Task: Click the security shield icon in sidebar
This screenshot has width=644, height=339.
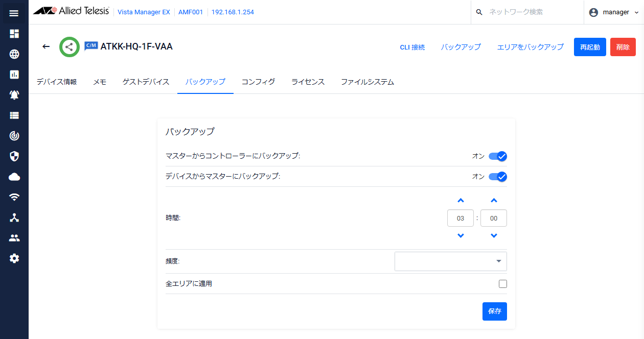Action: pyautogui.click(x=14, y=156)
